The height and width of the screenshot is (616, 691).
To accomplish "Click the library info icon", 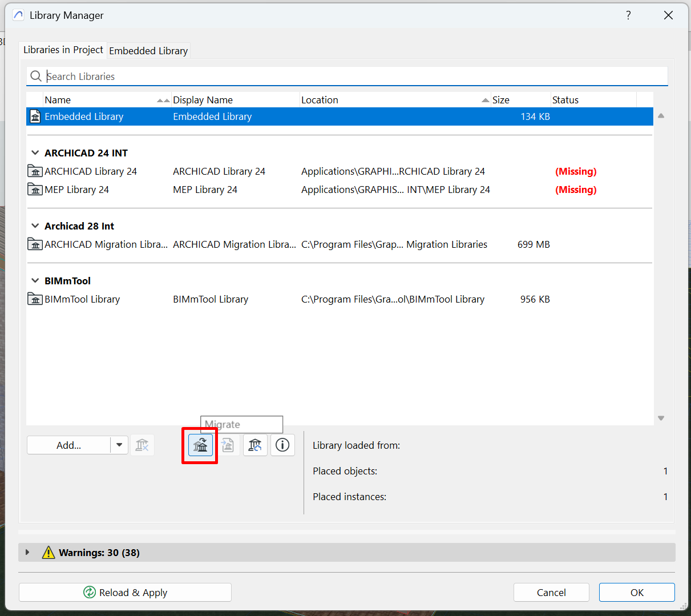I will [x=282, y=445].
